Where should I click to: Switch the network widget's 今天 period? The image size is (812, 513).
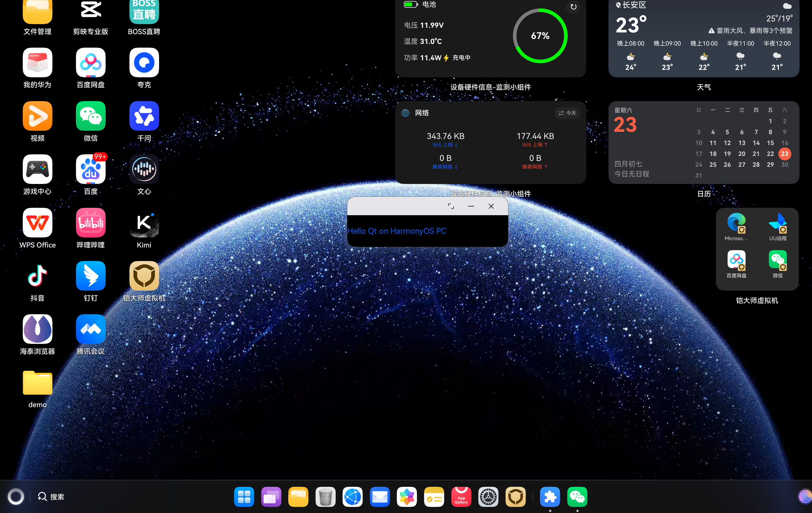click(567, 113)
